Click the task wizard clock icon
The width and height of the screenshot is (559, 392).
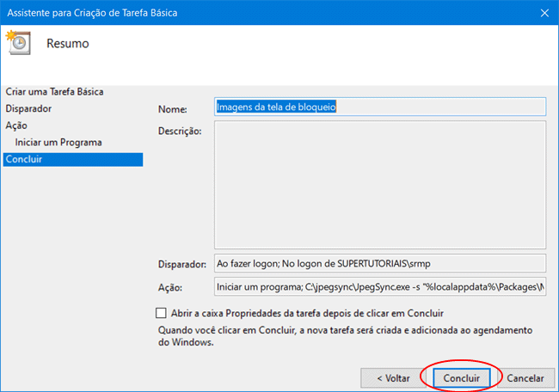17,42
